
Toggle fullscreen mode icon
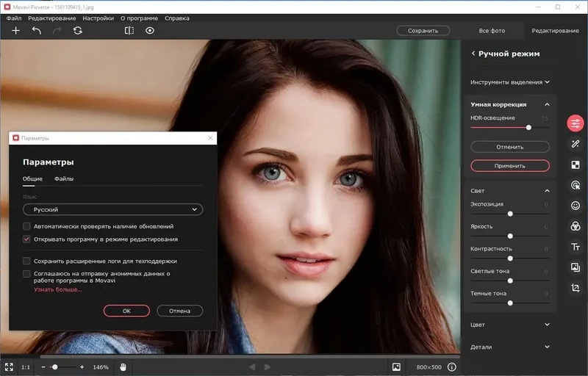pyautogui.click(x=9, y=367)
